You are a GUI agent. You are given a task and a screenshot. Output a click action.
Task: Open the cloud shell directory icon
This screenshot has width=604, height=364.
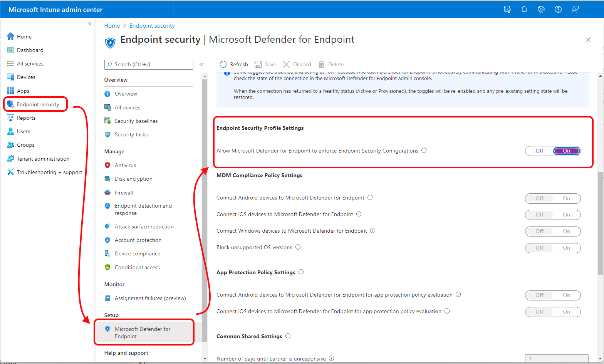507,9
